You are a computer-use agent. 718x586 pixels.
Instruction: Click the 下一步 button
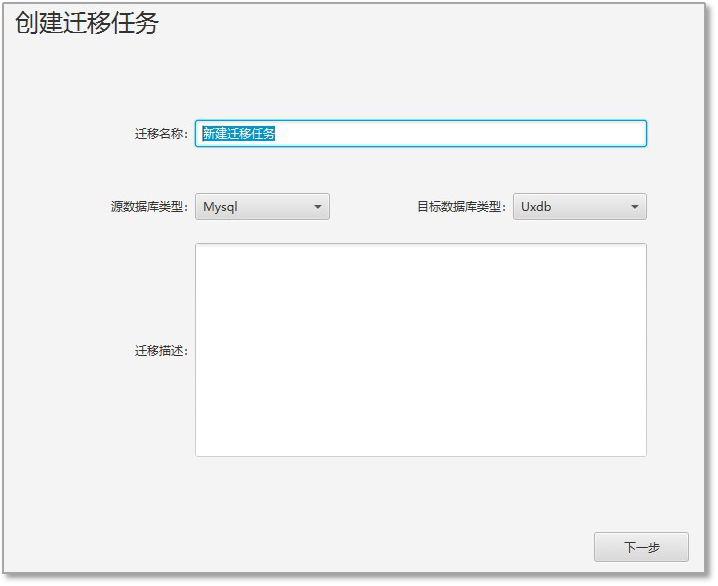click(x=641, y=547)
